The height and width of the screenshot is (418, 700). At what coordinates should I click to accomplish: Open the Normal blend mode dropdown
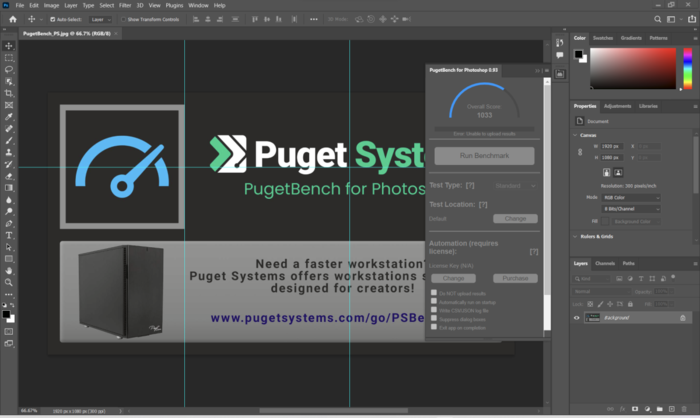click(601, 292)
